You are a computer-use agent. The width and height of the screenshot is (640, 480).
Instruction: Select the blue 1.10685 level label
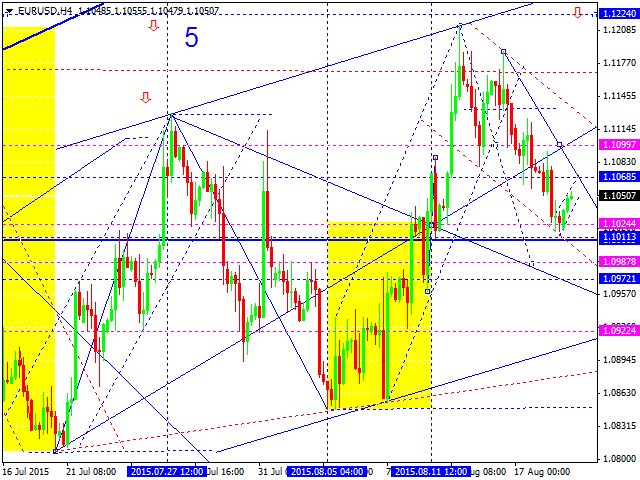point(619,177)
